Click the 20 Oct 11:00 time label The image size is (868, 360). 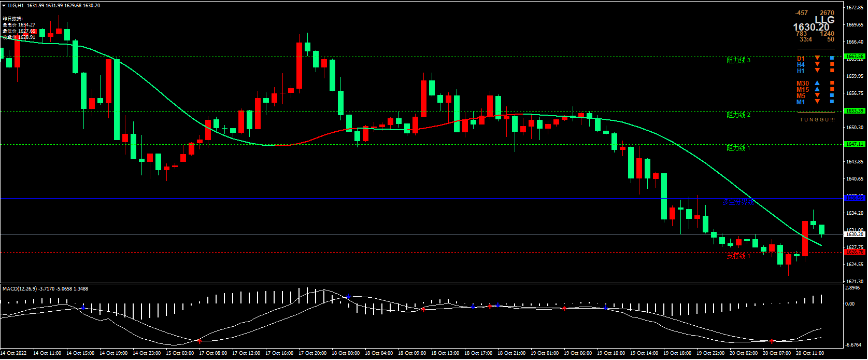(x=810, y=353)
